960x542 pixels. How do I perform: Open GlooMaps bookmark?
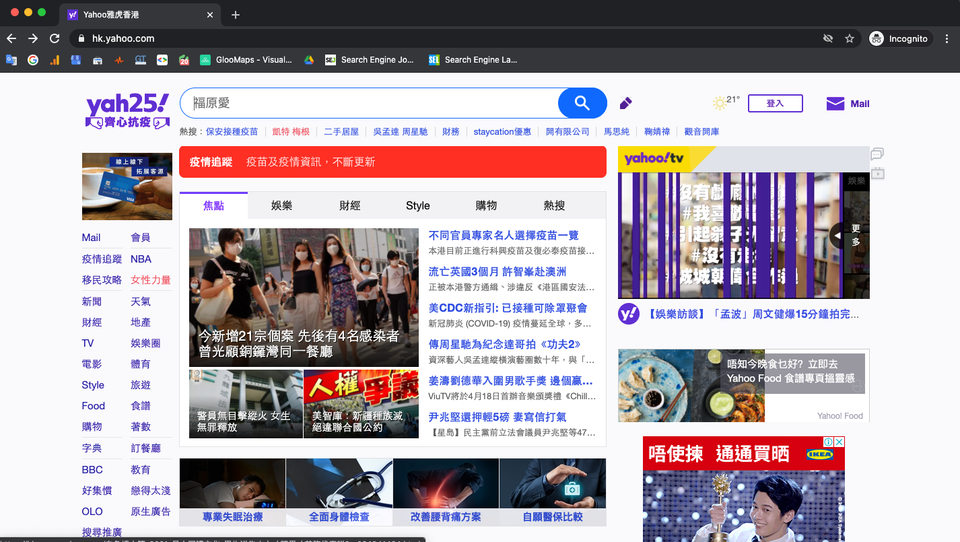point(246,60)
